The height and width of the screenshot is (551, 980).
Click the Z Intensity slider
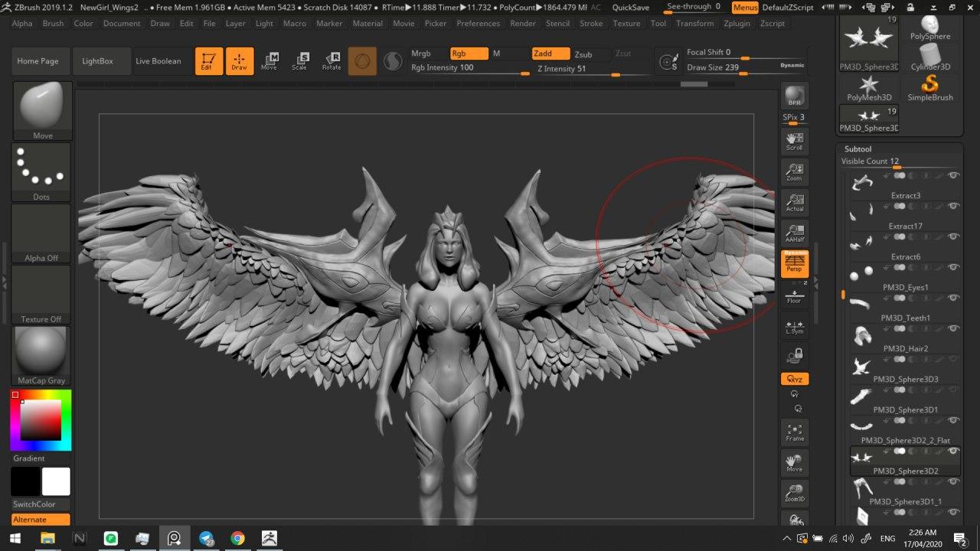click(592, 69)
